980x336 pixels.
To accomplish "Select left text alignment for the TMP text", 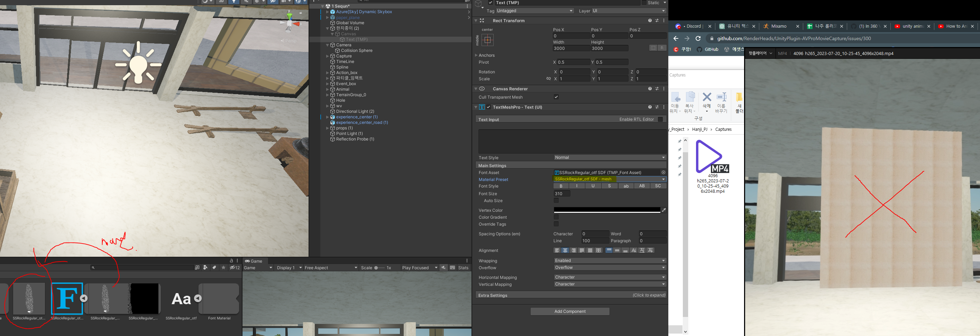I will [557, 250].
